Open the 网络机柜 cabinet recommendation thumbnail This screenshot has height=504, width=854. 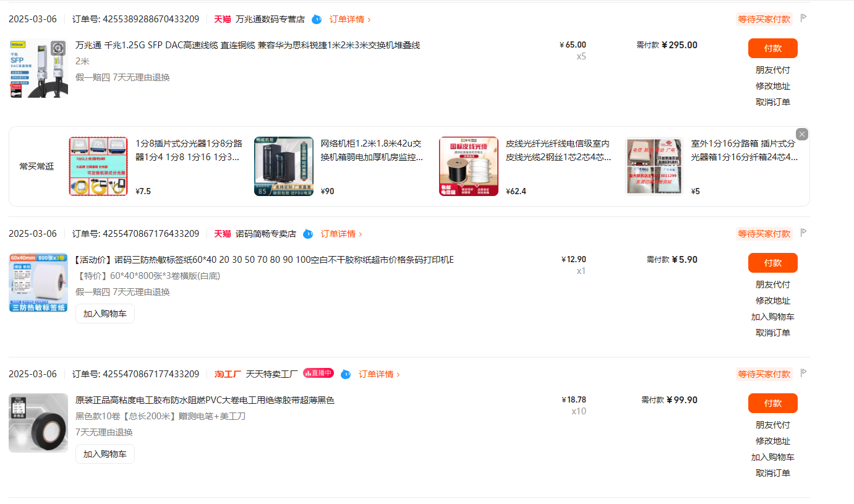pyautogui.click(x=284, y=166)
